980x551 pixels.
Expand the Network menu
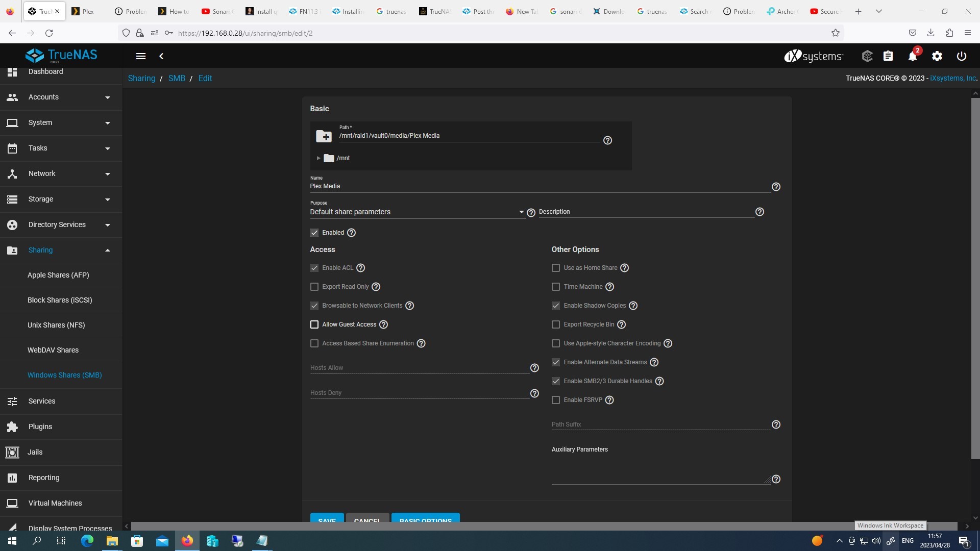pyautogui.click(x=61, y=173)
